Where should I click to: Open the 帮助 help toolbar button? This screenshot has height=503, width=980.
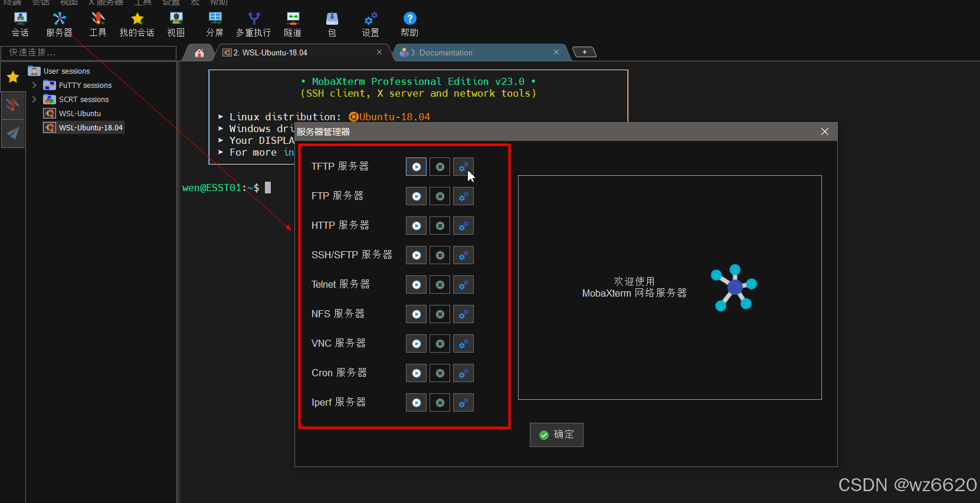tap(409, 25)
